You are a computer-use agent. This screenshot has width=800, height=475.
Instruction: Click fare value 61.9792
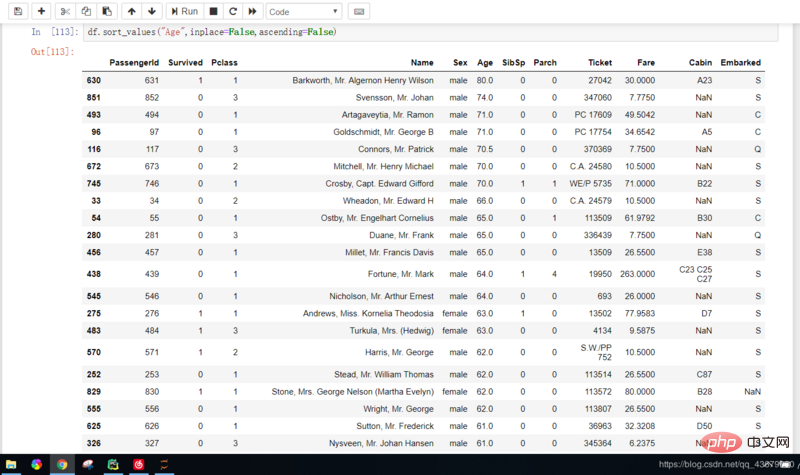640,218
